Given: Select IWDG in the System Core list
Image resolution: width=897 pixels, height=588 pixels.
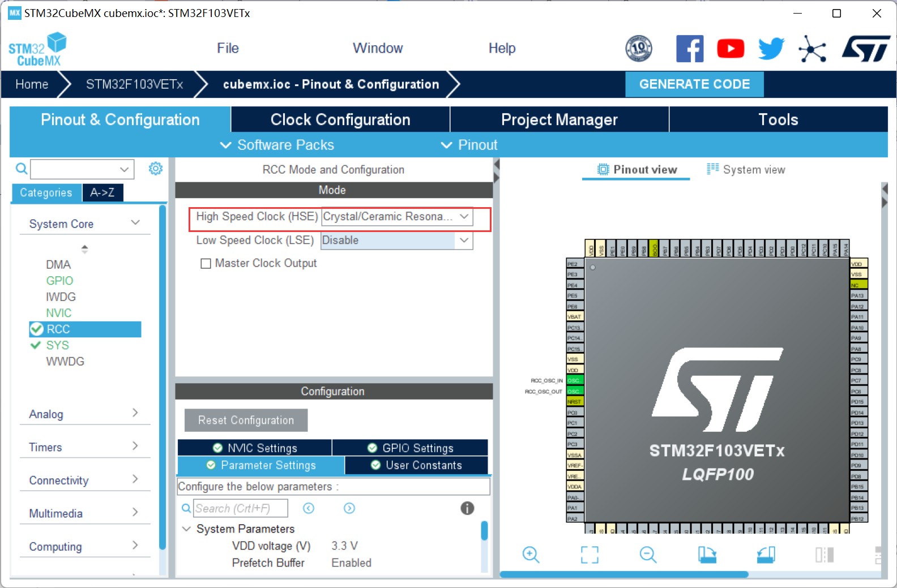Looking at the screenshot, I should tap(61, 297).
